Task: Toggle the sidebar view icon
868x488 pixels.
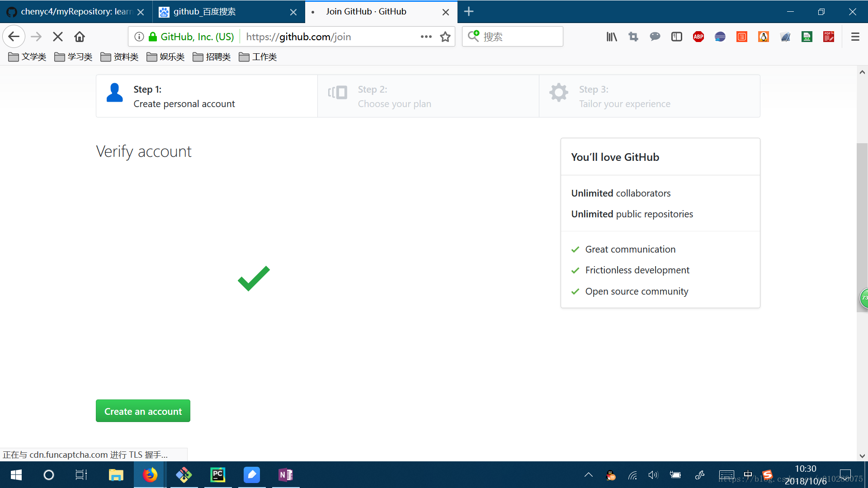Action: pos(677,37)
